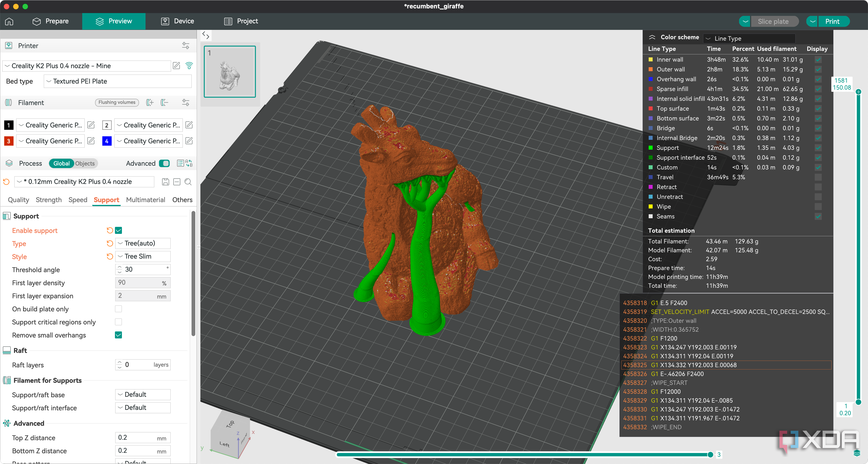The width and height of the screenshot is (868, 464).
Task: Select Objects process mode
Action: pos(85,163)
